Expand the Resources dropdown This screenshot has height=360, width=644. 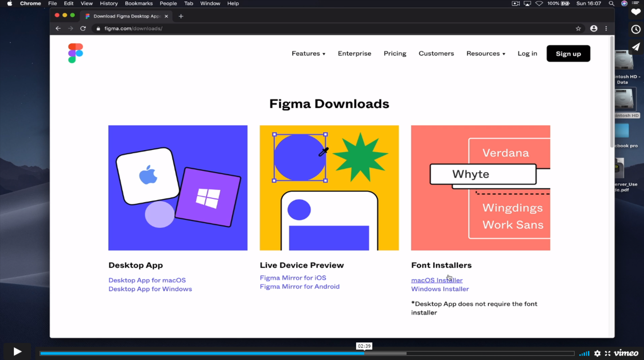point(486,54)
